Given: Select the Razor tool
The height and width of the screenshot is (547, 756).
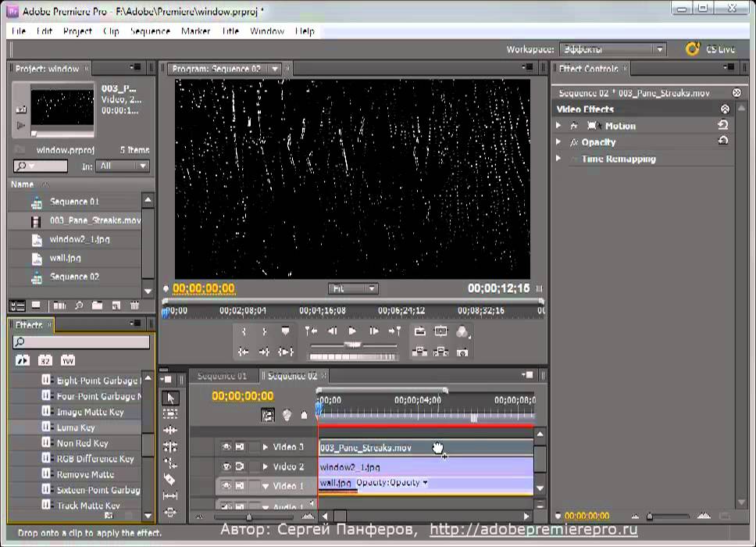Looking at the screenshot, I should coord(169,479).
